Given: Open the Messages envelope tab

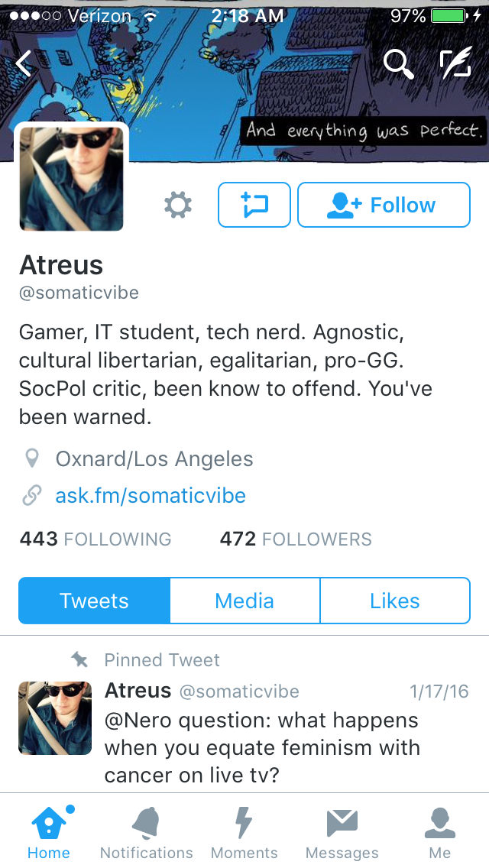Looking at the screenshot, I should 342,832.
